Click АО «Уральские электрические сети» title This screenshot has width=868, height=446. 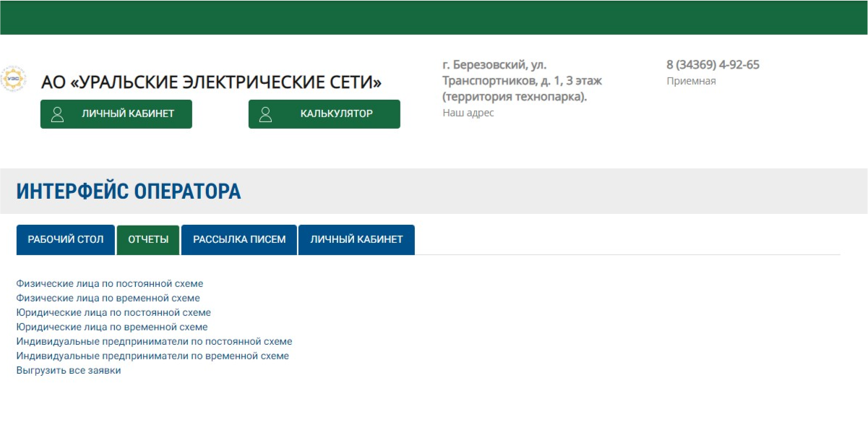(212, 82)
